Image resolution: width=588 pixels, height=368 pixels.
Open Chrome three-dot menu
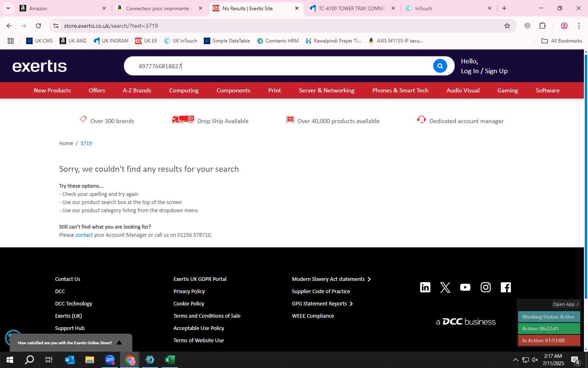coord(579,26)
